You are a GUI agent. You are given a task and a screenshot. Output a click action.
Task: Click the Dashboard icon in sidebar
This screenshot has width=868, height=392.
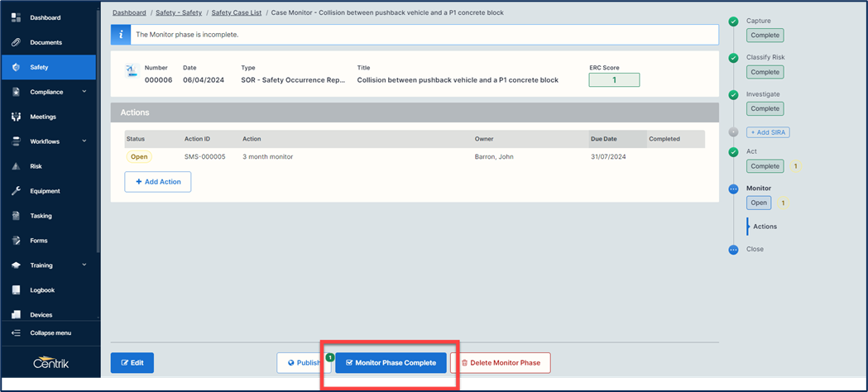(16, 17)
